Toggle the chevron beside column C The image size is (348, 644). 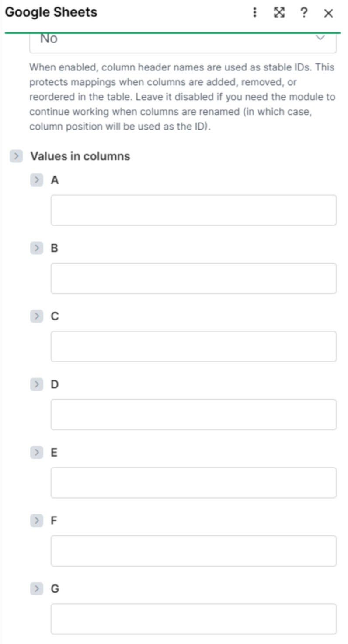37,316
